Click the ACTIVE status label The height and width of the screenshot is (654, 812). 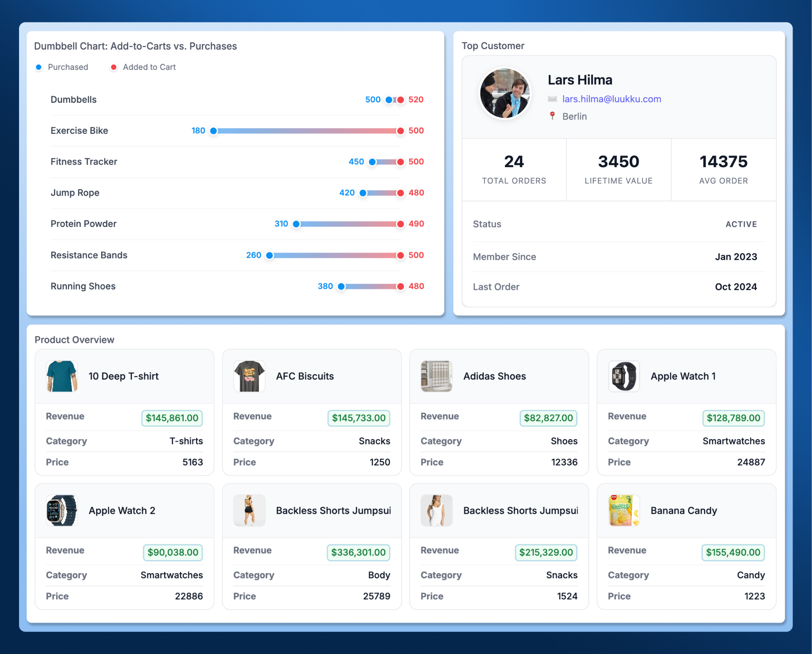pos(741,224)
